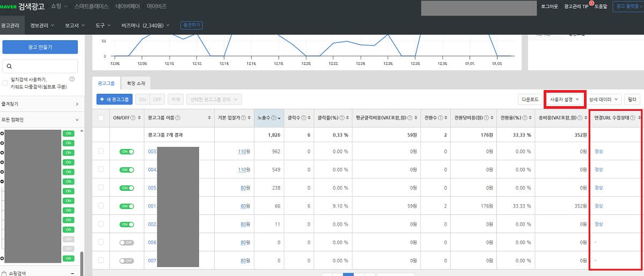The image size is (644, 276).
Task: Go to 마이비즈 in top bar
Action: coord(156,6)
